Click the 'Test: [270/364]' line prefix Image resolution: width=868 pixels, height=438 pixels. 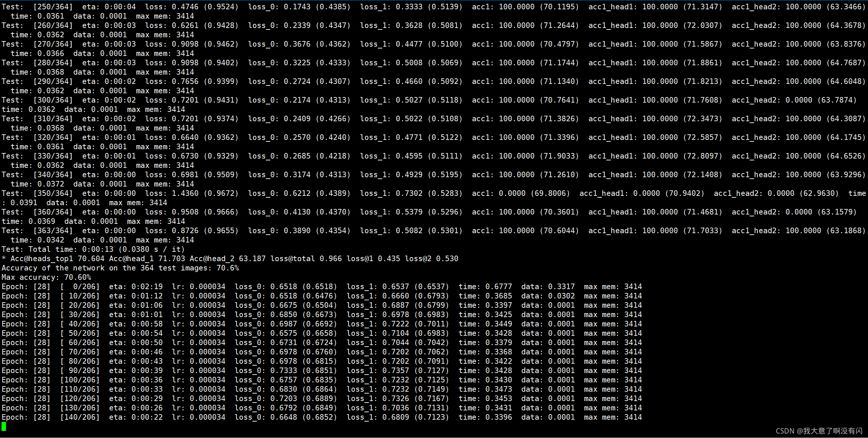pos(37,44)
